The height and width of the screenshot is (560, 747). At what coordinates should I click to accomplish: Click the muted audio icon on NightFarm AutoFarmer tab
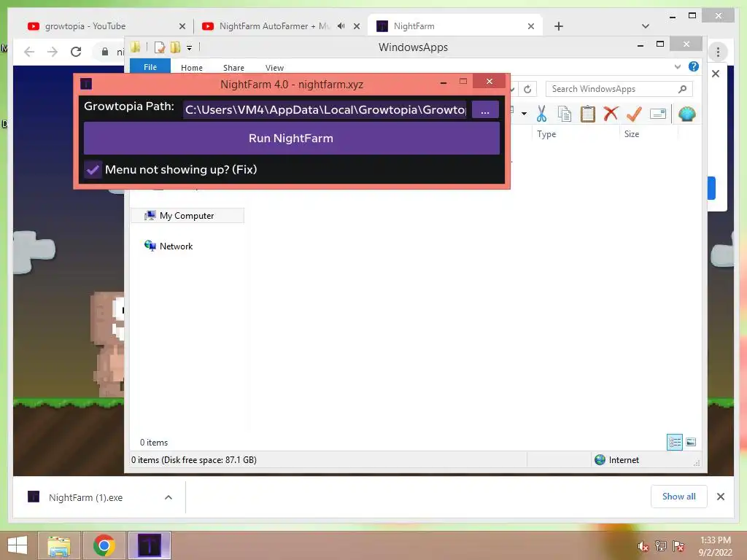[341, 26]
